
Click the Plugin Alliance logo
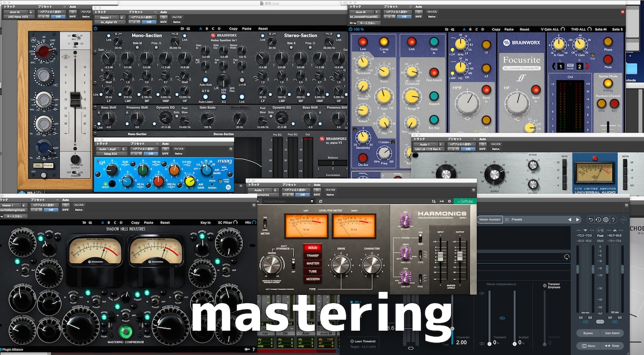tap(13, 349)
